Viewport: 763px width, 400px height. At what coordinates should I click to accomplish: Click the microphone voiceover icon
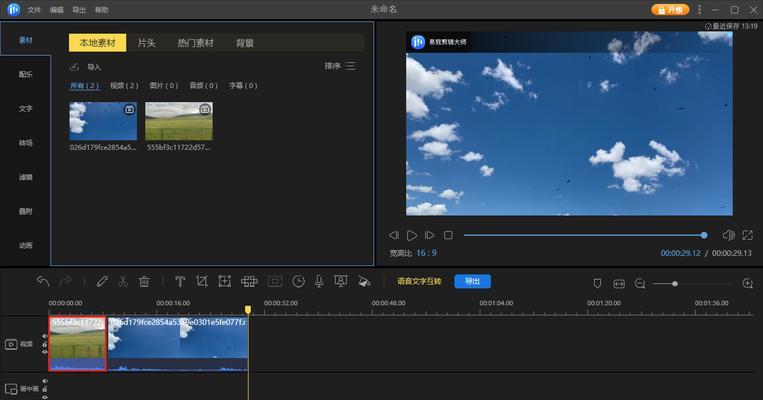click(x=319, y=281)
